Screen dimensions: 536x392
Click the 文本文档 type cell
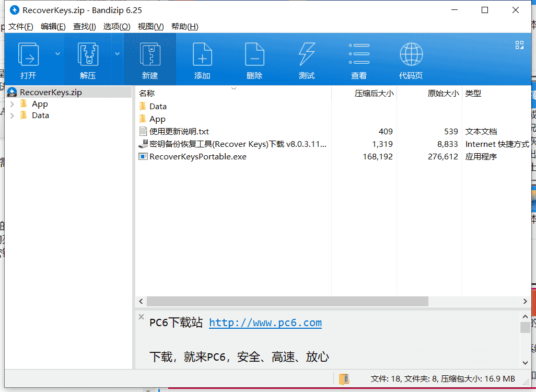pyautogui.click(x=481, y=131)
